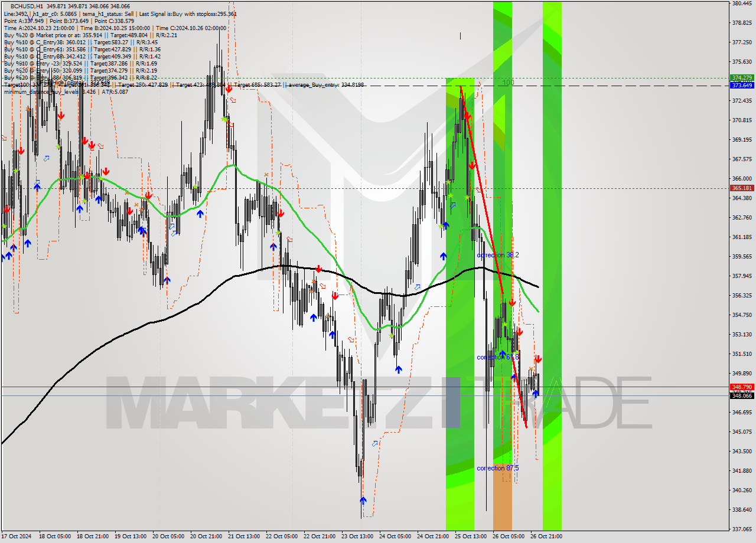Image resolution: width=756 pixels, height=543 pixels.
Task: Click the 375.630 price axis label
Action: coord(742,62)
